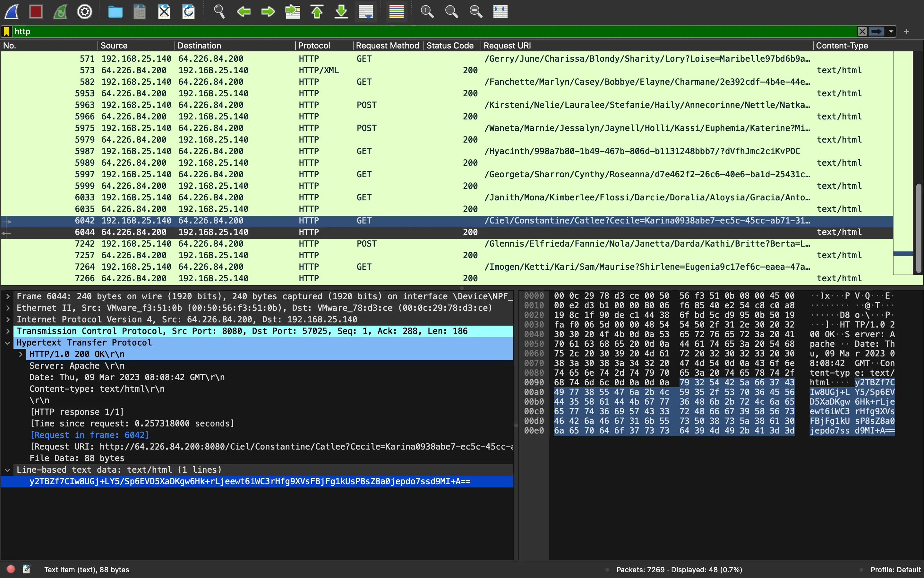Expand Frame 6044 details
This screenshot has height=578, width=924.
pyautogui.click(x=8, y=296)
